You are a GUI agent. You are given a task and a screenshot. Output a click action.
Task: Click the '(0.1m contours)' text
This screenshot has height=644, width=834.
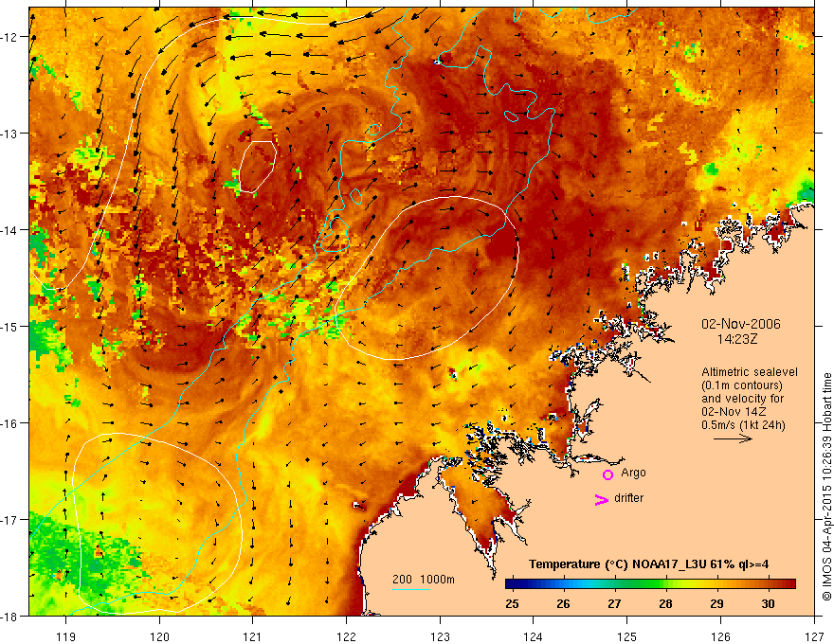click(742, 385)
